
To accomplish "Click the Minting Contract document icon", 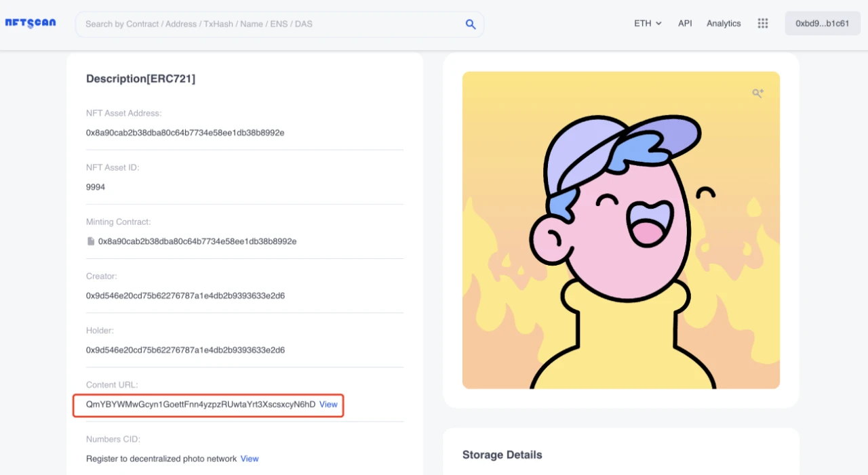I will click(91, 241).
